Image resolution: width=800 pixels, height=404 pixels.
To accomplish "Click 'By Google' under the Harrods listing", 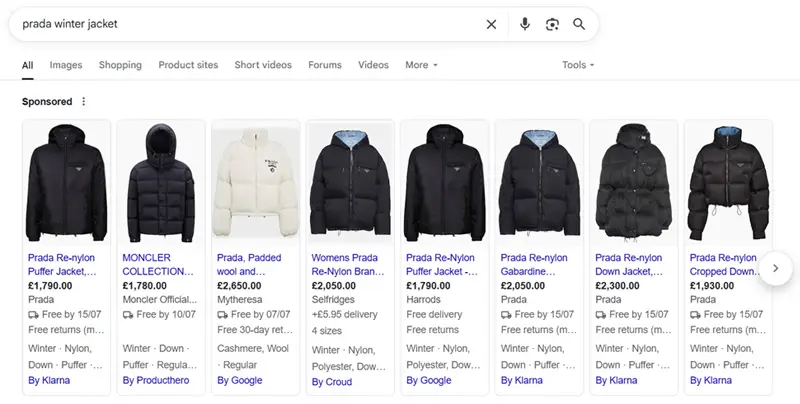I will tap(429, 381).
